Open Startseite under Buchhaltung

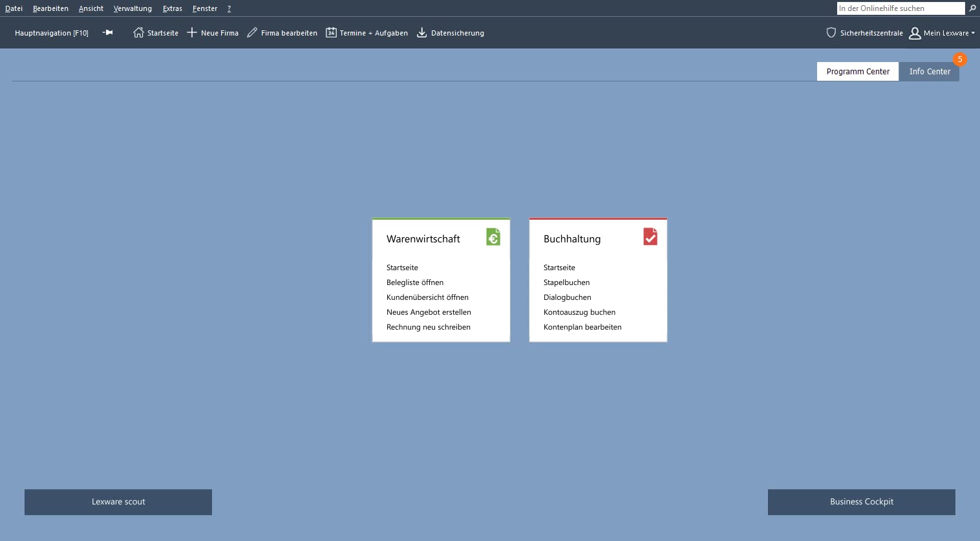point(559,268)
